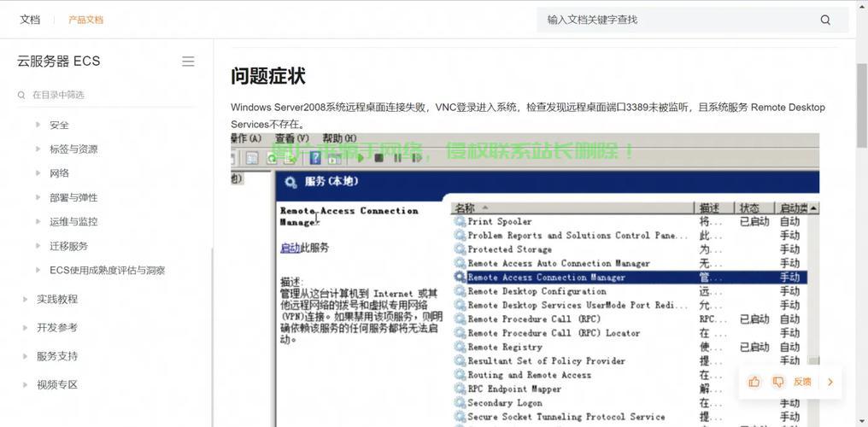Click the Stop Service square icon
Screen dimensions: 868x427
379,158
